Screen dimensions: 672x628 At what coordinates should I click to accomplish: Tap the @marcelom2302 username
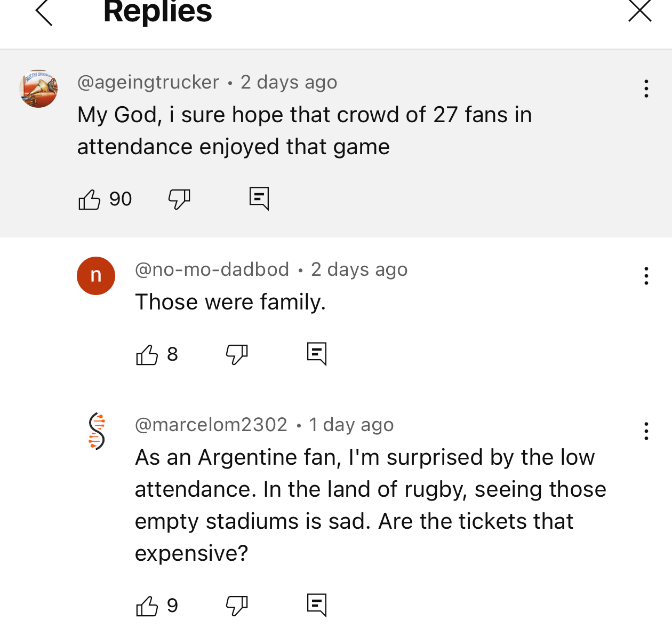pyautogui.click(x=211, y=425)
